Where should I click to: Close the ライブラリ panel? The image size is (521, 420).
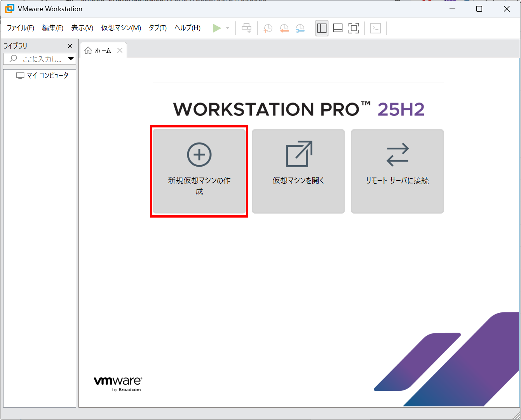(70, 46)
